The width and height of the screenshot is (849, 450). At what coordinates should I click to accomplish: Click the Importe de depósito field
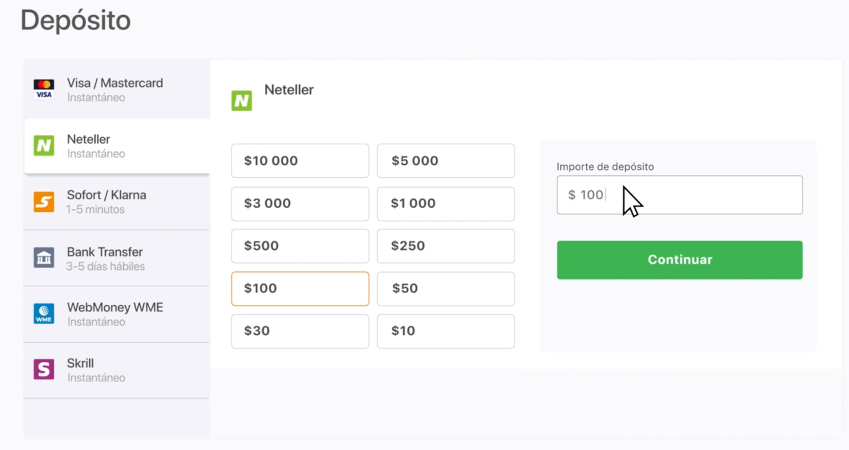coord(680,195)
